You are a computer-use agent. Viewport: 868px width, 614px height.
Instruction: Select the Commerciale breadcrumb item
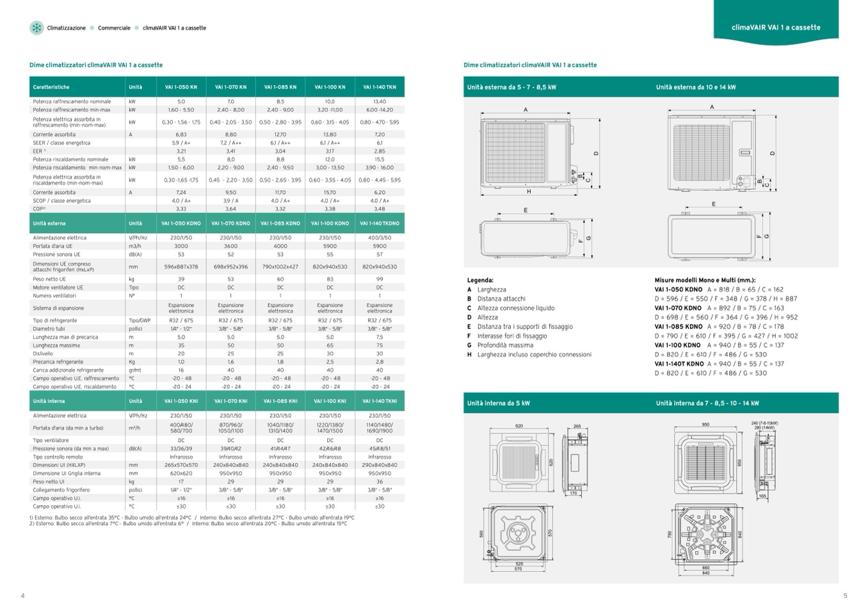click(114, 28)
